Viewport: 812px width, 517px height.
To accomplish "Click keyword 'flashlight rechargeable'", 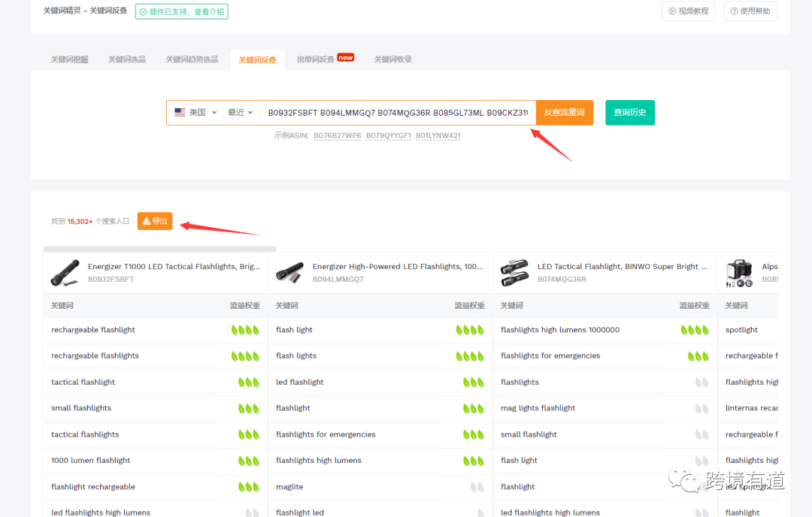I will [x=93, y=486].
